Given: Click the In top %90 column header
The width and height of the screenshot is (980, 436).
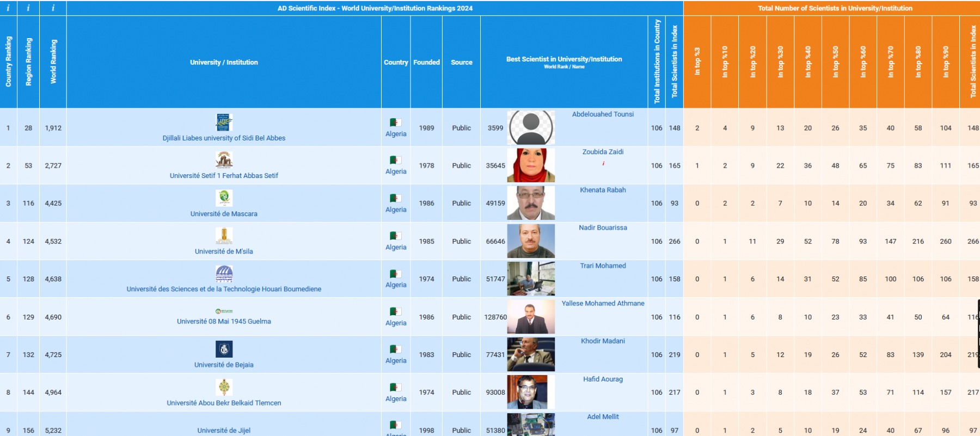Looking at the screenshot, I should tap(946, 62).
